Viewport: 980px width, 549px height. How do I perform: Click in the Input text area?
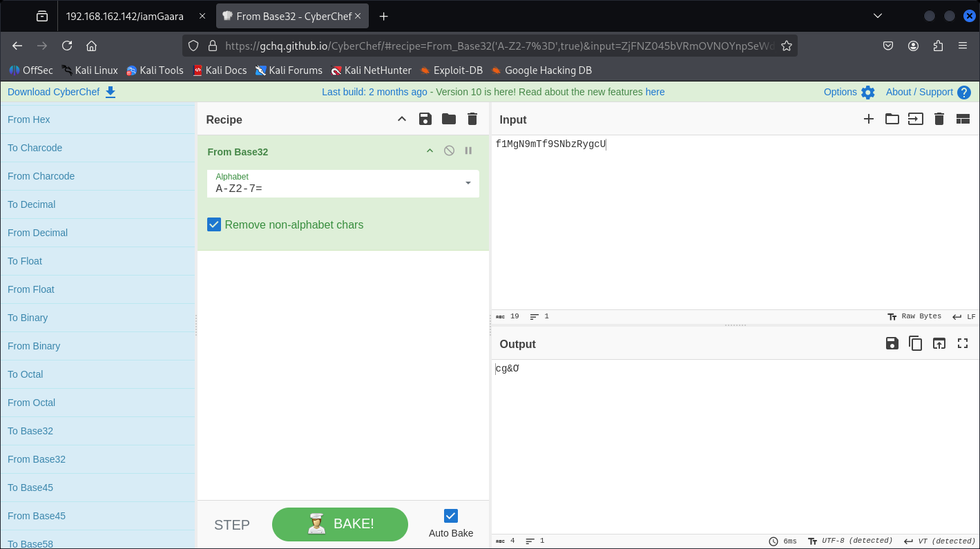[735, 222]
